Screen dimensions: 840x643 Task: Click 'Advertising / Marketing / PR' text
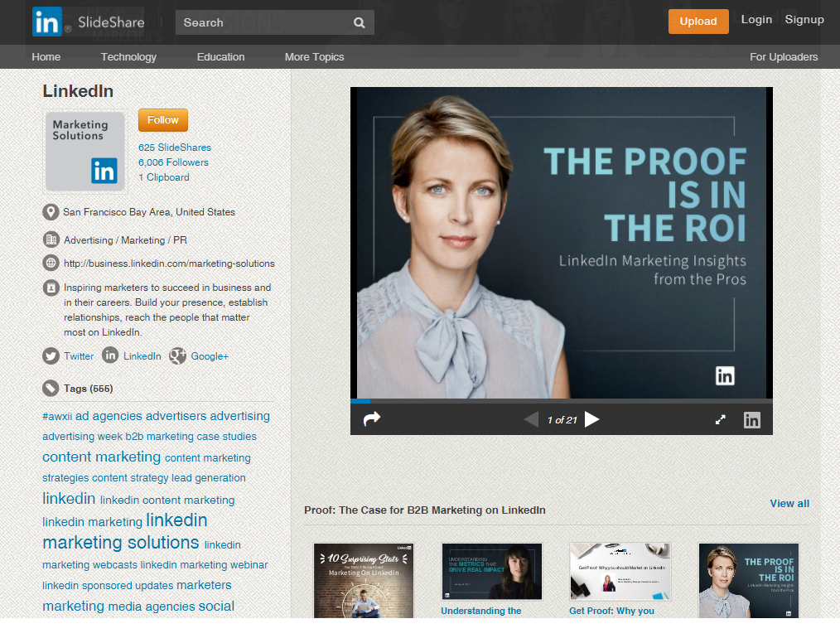pos(125,240)
